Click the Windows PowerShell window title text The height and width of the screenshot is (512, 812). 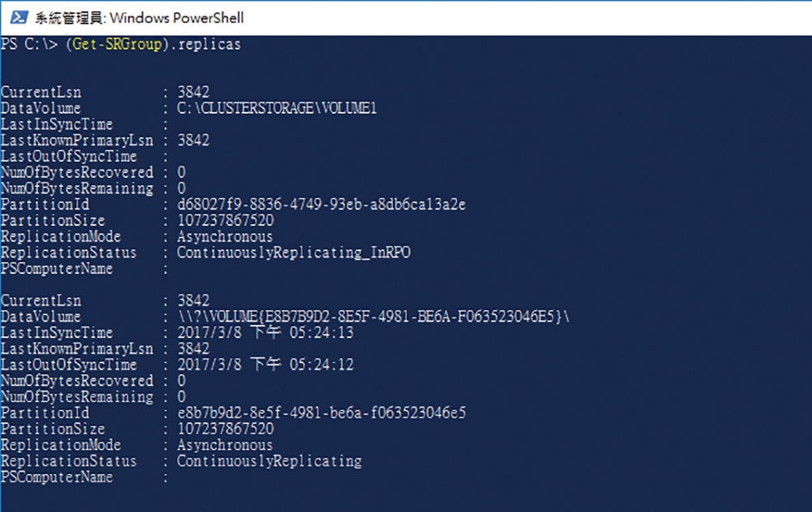[140, 18]
